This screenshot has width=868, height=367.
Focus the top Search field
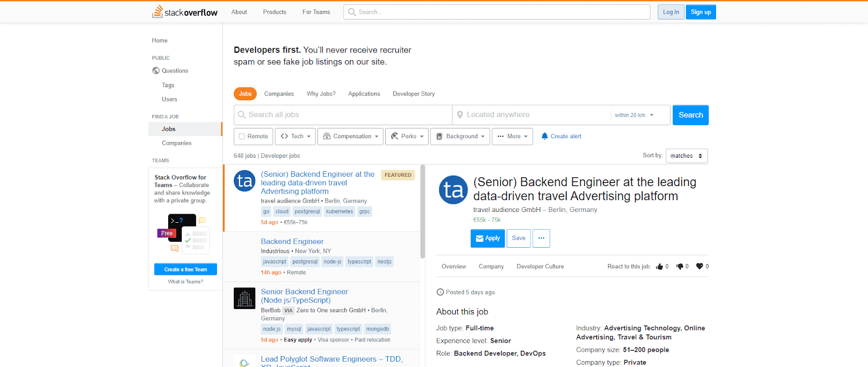497,12
